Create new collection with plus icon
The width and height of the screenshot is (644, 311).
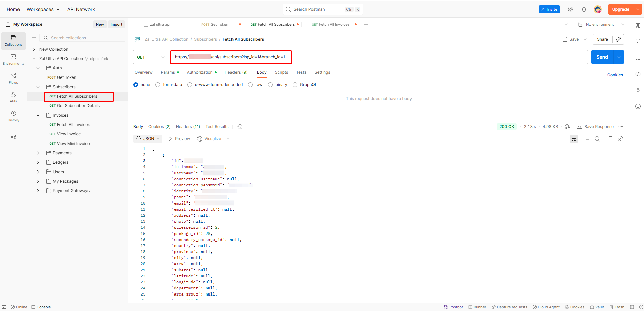click(x=34, y=38)
